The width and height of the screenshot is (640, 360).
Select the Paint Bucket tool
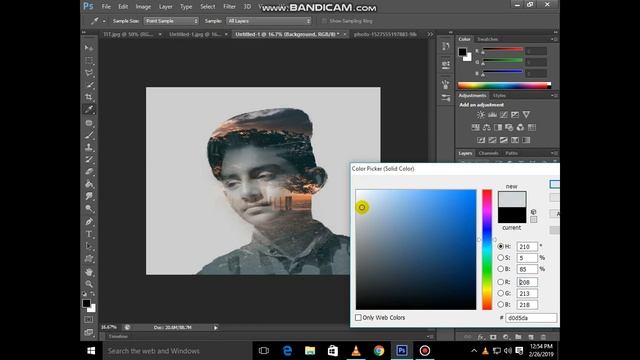click(x=89, y=184)
